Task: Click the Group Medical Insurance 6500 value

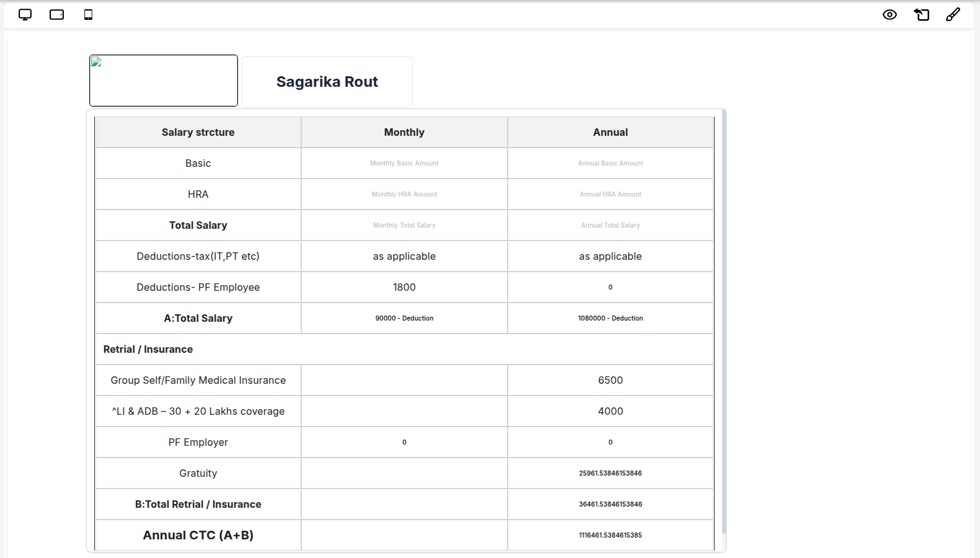Action: (610, 380)
